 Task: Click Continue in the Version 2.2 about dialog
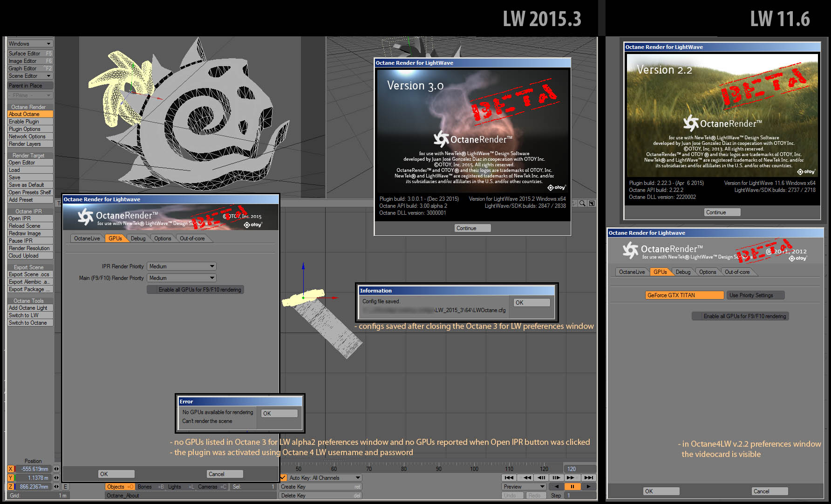(722, 212)
